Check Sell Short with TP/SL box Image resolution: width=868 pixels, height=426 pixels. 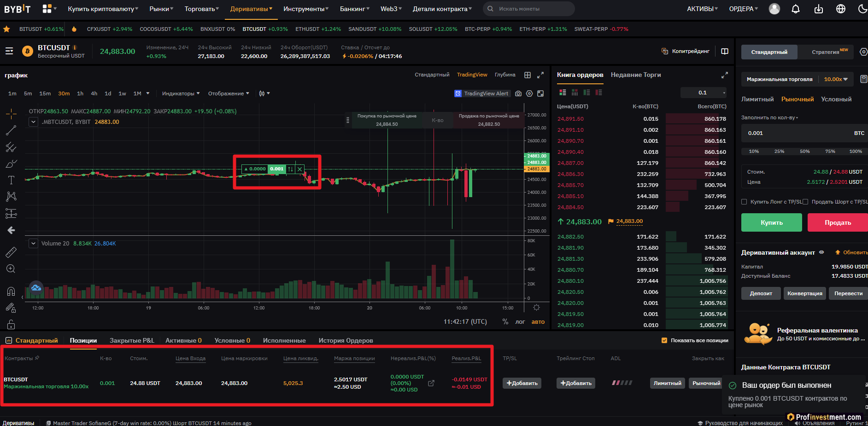(805, 202)
